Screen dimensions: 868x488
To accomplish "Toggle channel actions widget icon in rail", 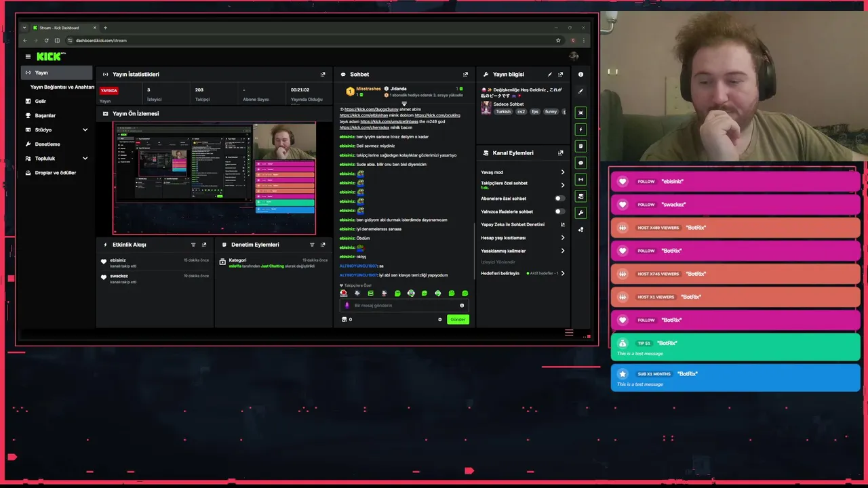I will (580, 197).
